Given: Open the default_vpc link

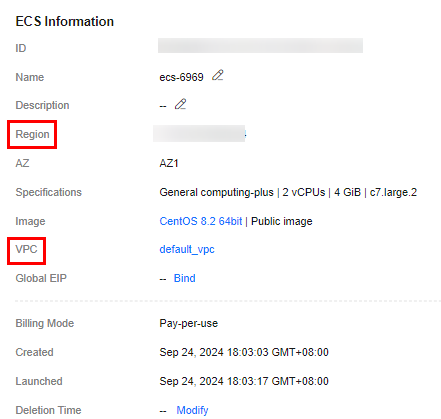Looking at the screenshot, I should [187, 249].
